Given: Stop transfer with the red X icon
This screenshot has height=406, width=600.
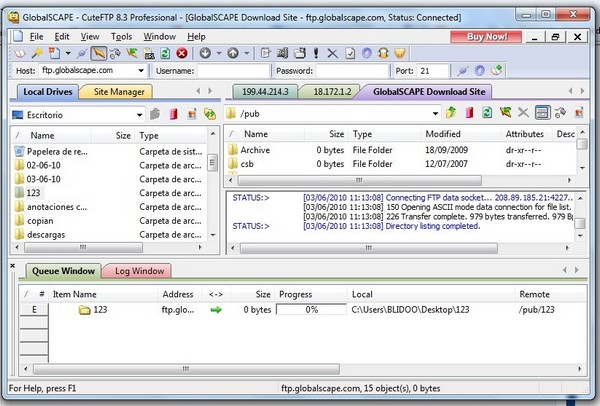Looking at the screenshot, I should click(182, 53).
